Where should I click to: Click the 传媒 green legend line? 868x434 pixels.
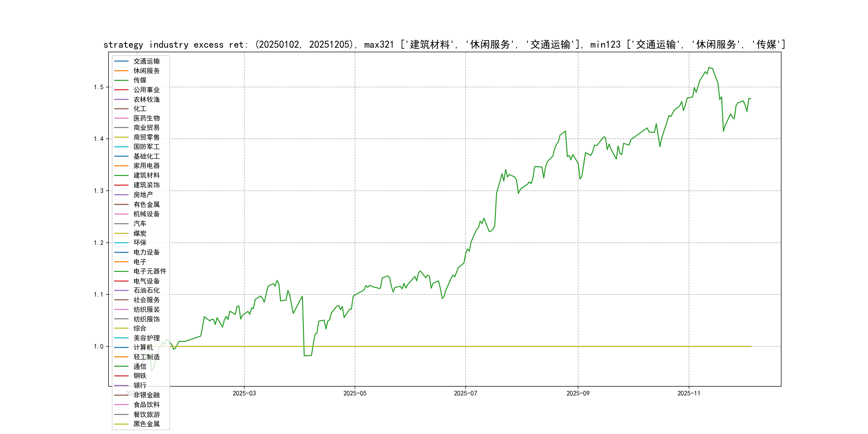121,80
